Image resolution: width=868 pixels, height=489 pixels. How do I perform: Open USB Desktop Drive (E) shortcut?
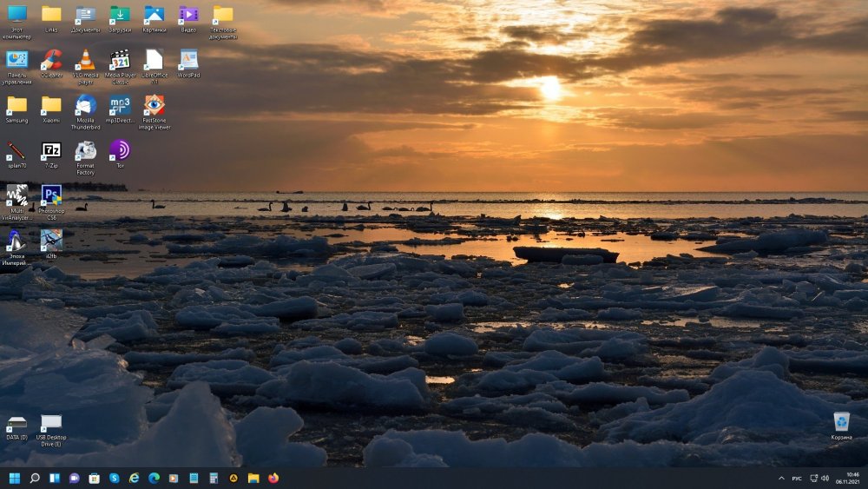click(x=51, y=432)
